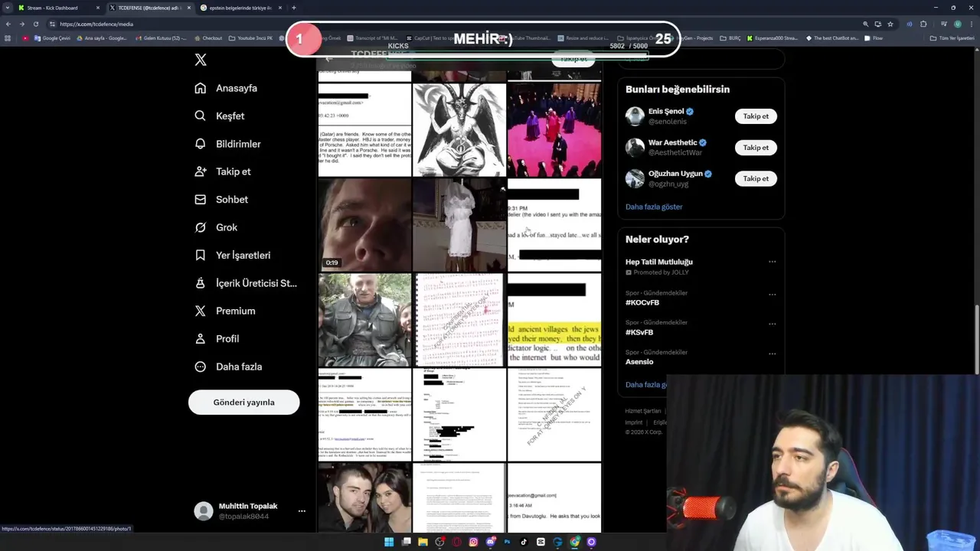Open the Imprint footer link
The width and height of the screenshot is (980, 551).
(633, 422)
